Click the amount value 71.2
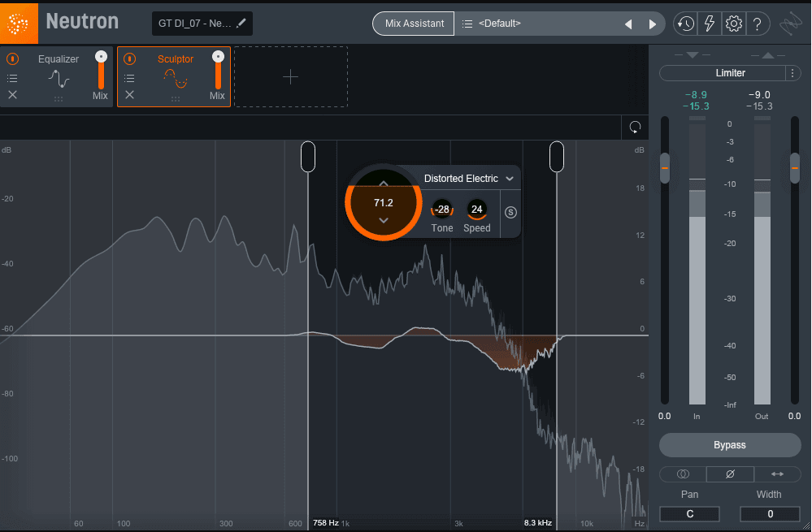This screenshot has height=532, width=812. coord(384,202)
